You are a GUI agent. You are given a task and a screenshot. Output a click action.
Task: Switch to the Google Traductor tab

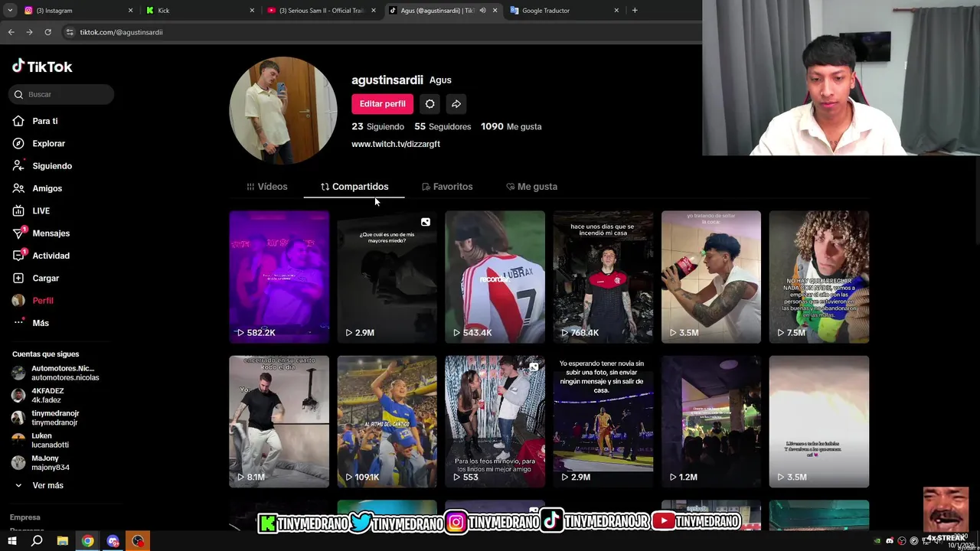click(x=565, y=11)
